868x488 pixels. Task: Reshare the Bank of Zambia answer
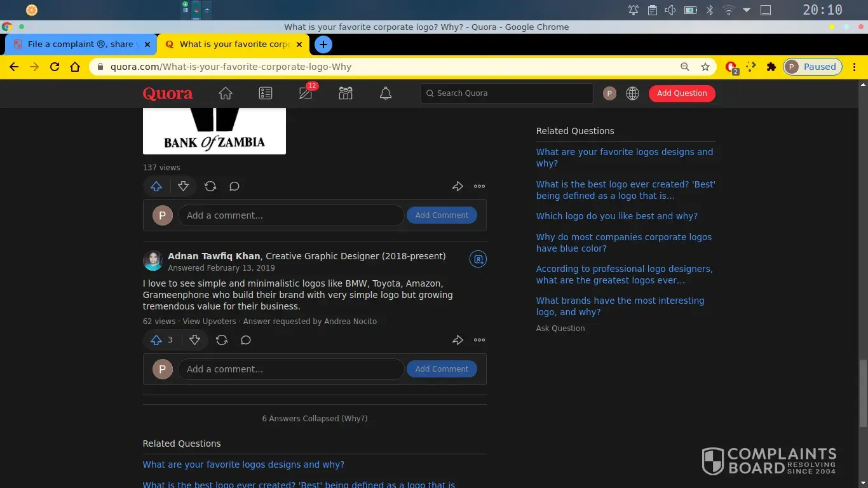coord(210,186)
